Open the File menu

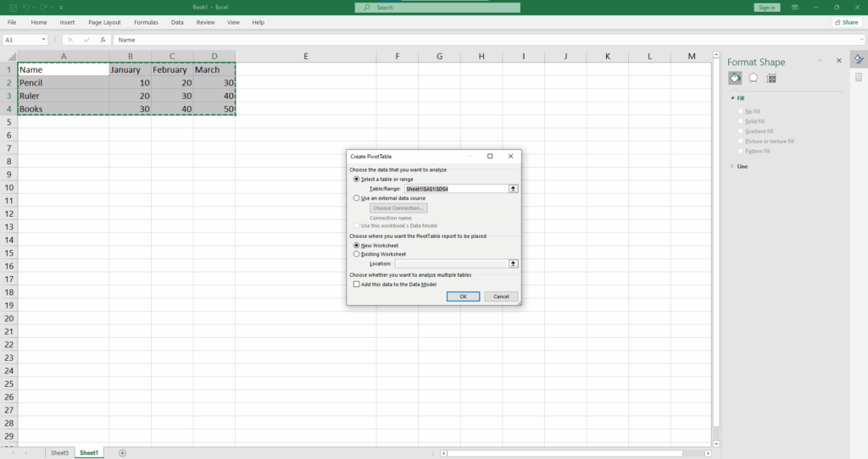click(12, 23)
